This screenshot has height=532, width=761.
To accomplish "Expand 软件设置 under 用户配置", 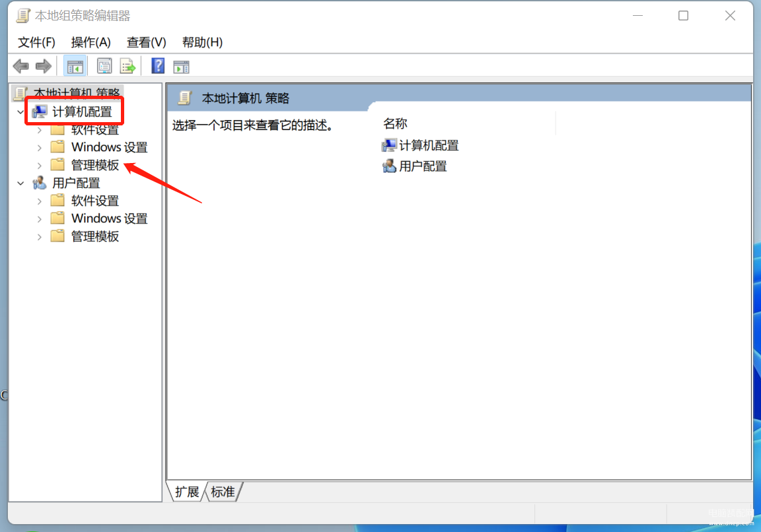I will 40,201.
